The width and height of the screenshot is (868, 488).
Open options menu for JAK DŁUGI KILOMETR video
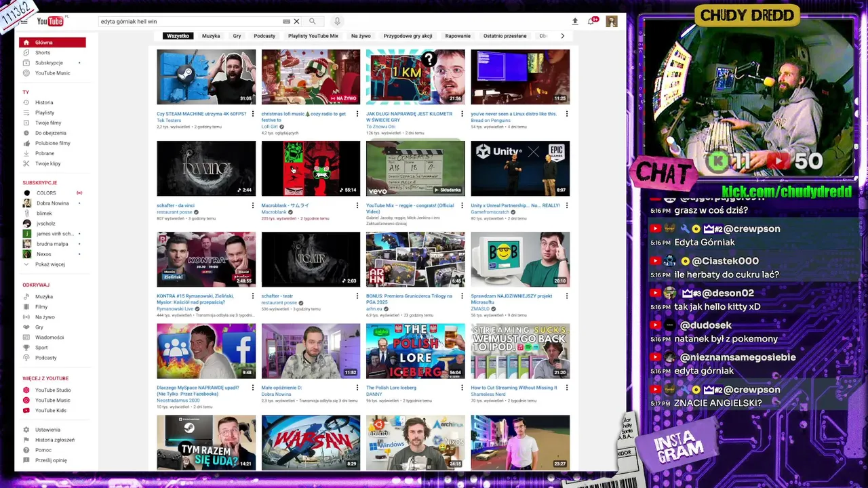click(x=462, y=114)
